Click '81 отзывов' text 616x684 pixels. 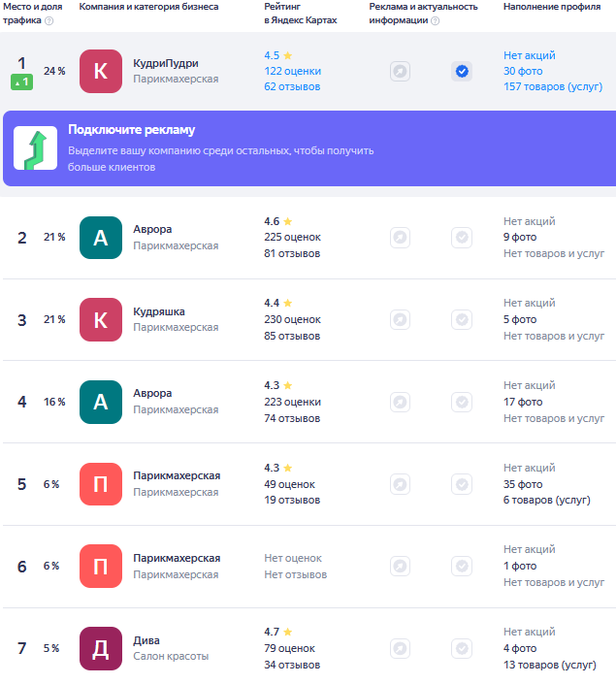point(292,253)
